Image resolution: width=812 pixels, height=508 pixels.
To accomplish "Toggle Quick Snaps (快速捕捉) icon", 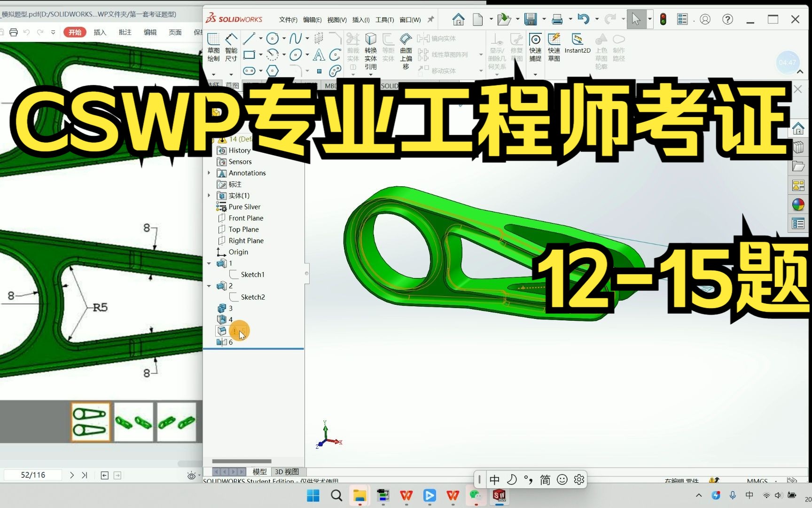I will pos(535,39).
